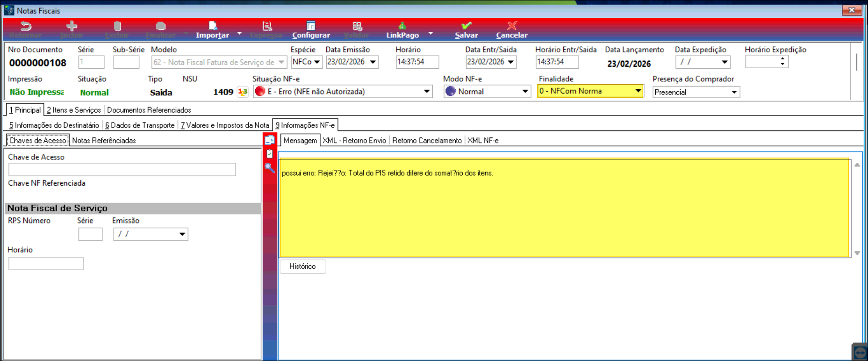
Task: Click the Histórico button
Action: point(302,267)
